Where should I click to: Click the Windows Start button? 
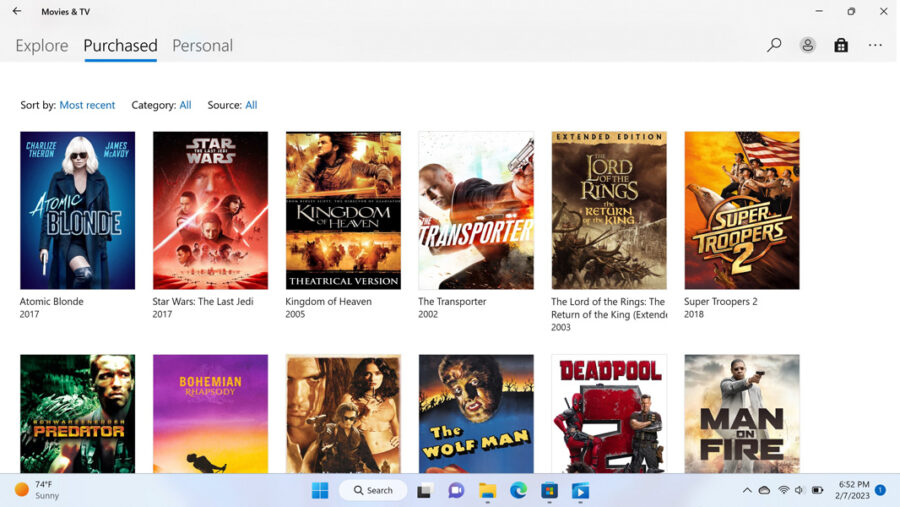(320, 490)
